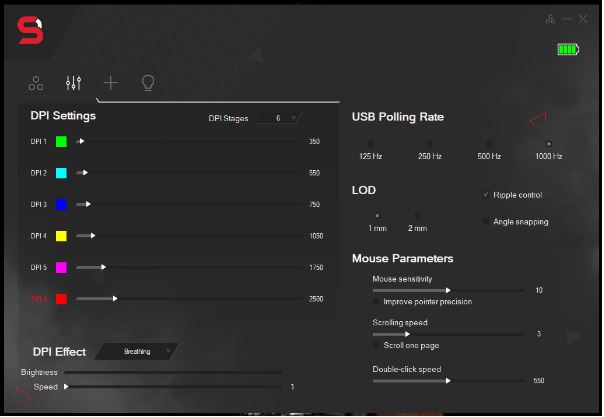604x417 pixels.
Task: Select 500 Hz polling rate
Action: (x=489, y=144)
